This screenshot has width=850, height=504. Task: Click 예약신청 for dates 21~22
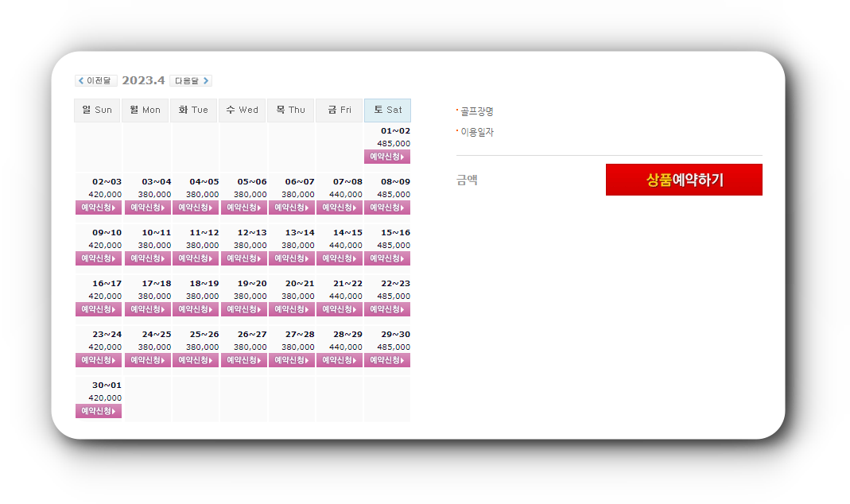point(340,309)
